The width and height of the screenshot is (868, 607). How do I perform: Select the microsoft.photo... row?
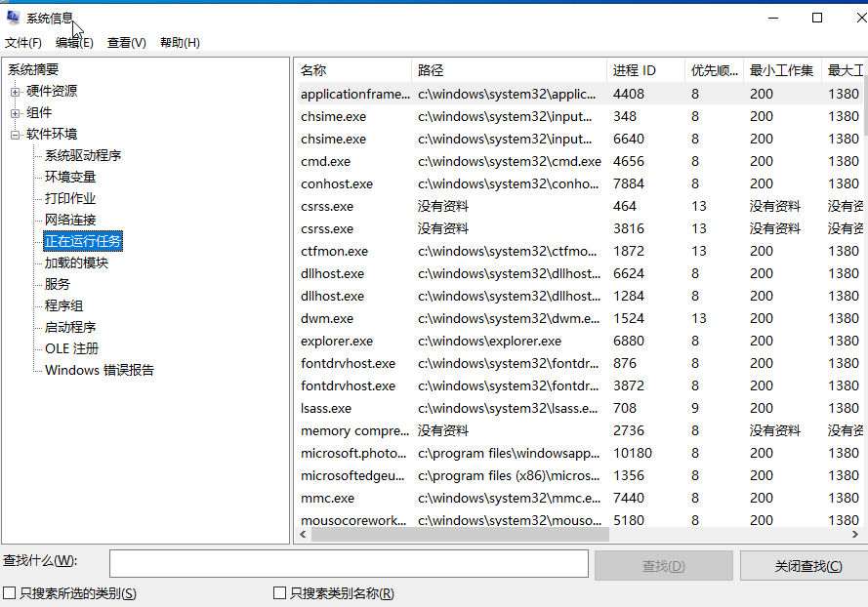click(x=581, y=453)
